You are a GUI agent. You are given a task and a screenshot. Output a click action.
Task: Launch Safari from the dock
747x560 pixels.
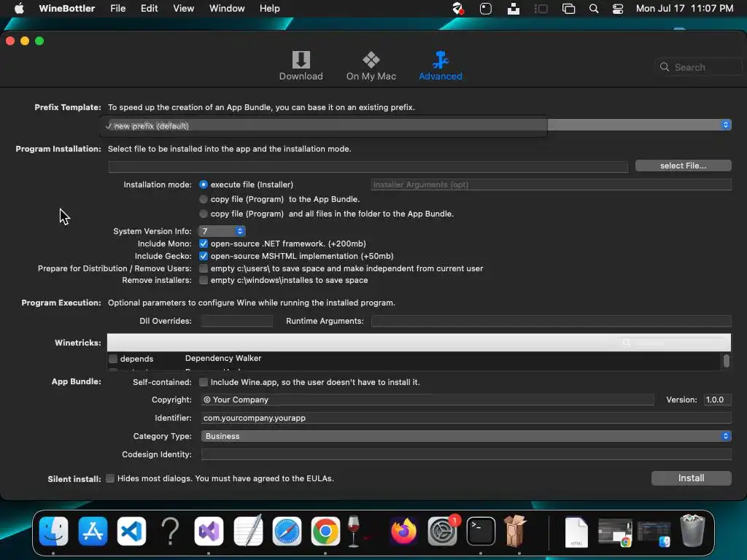(x=287, y=531)
